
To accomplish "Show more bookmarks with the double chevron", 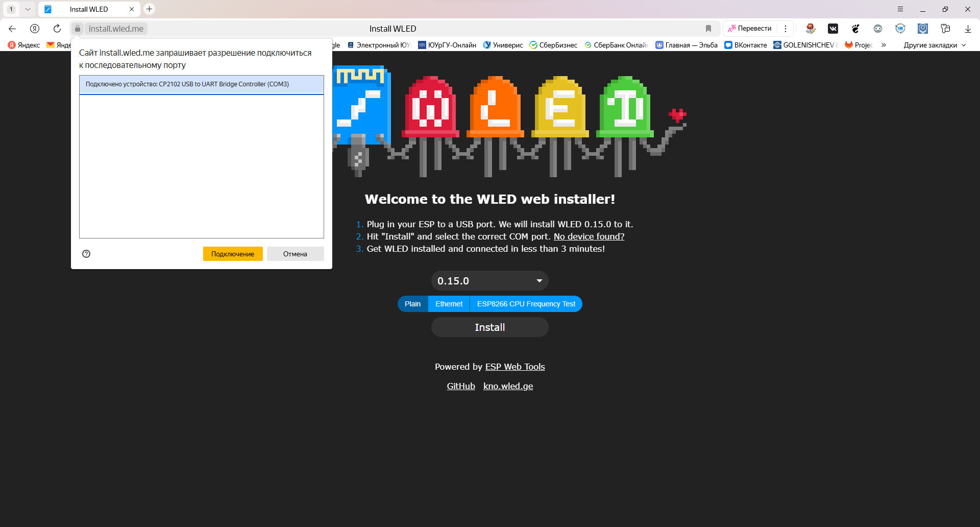I will pyautogui.click(x=884, y=45).
